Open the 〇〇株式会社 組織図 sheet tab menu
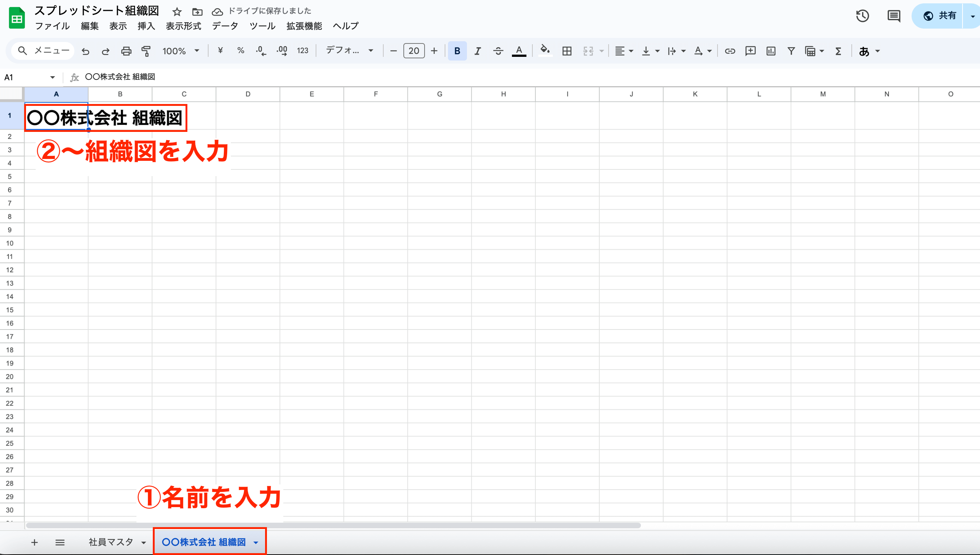 point(256,541)
